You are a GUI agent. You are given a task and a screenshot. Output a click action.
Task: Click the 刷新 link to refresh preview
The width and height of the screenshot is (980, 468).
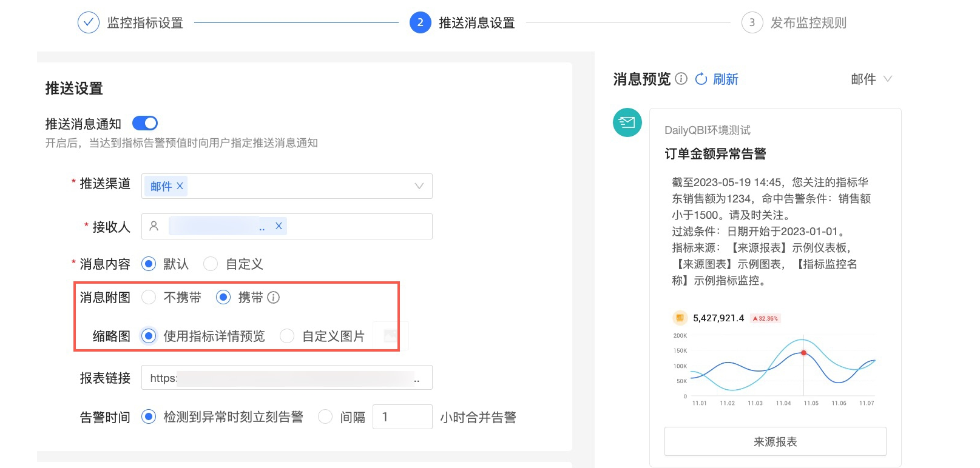[x=725, y=79]
